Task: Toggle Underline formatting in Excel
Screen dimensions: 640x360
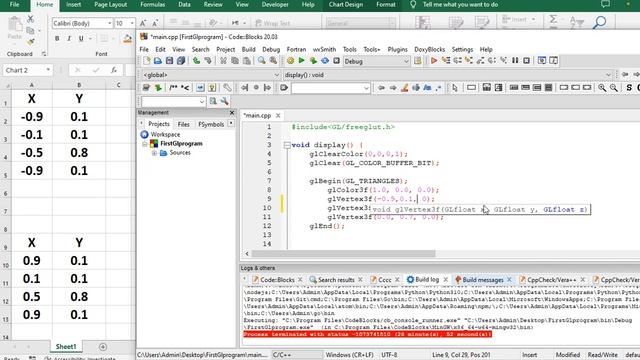Action: click(x=81, y=38)
